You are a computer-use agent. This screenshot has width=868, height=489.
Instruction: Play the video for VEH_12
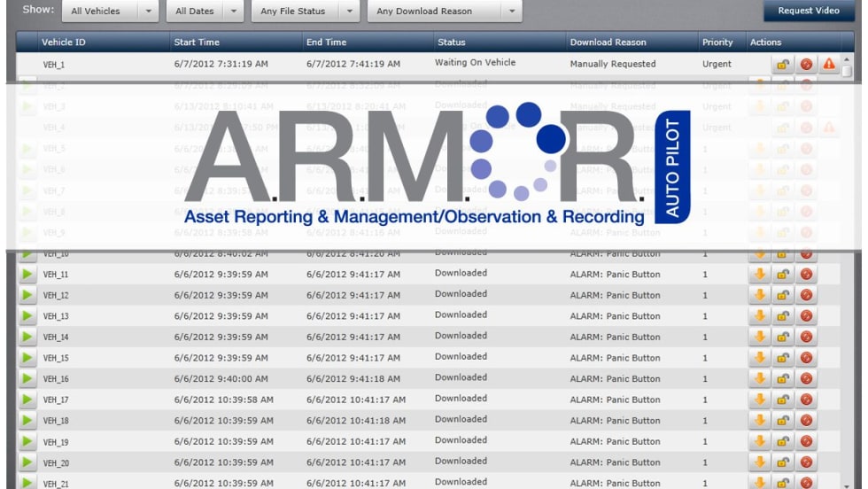[x=27, y=295]
